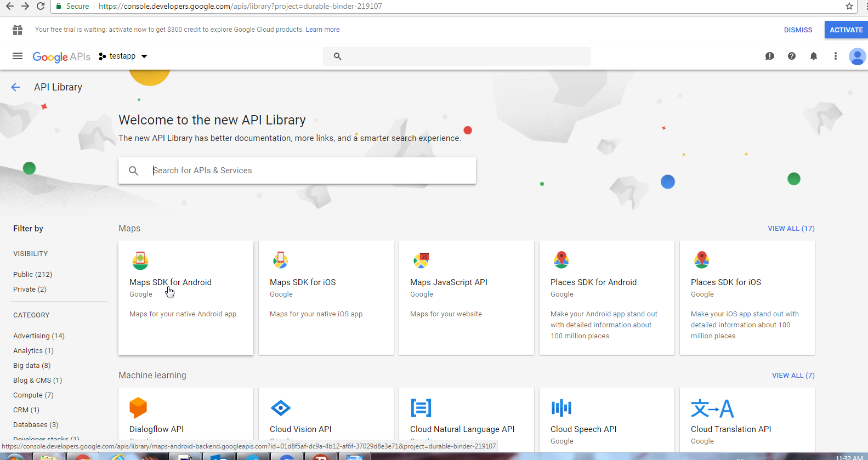
Task: View all 17 Maps APIs
Action: click(791, 229)
